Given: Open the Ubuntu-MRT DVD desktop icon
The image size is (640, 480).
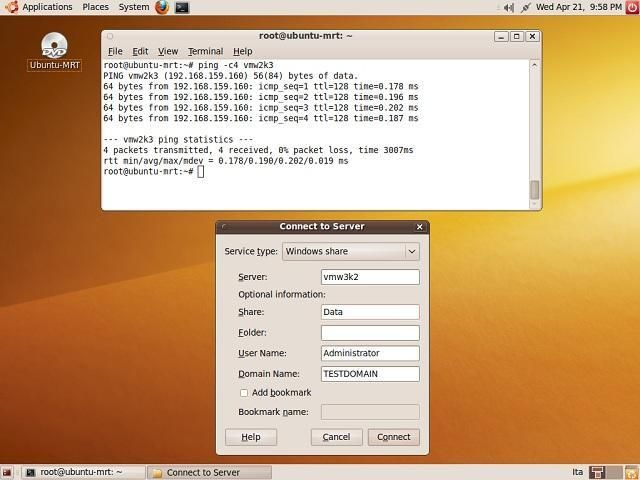Looking at the screenshot, I should (x=54, y=47).
